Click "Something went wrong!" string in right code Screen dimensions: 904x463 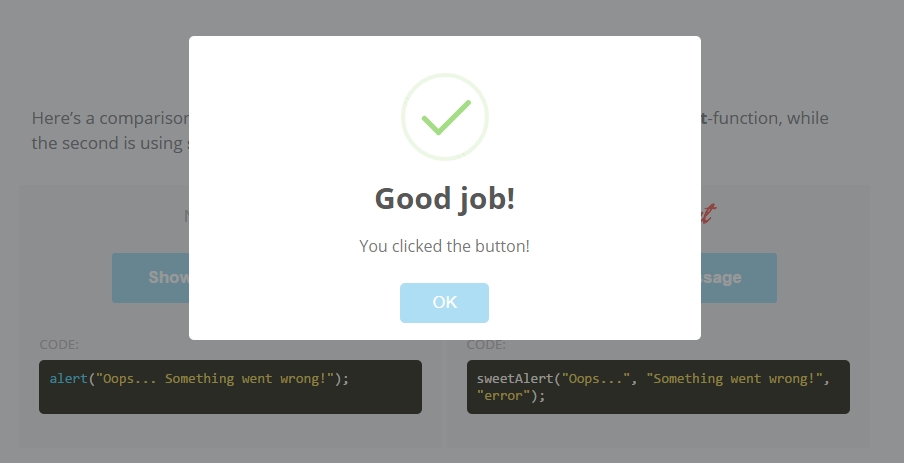click(737, 379)
